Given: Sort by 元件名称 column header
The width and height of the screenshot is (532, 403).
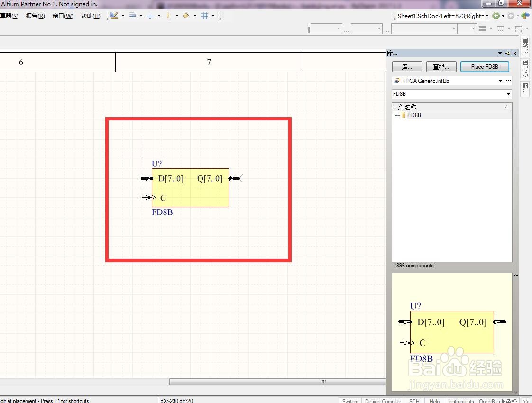Looking at the screenshot, I should [x=452, y=107].
